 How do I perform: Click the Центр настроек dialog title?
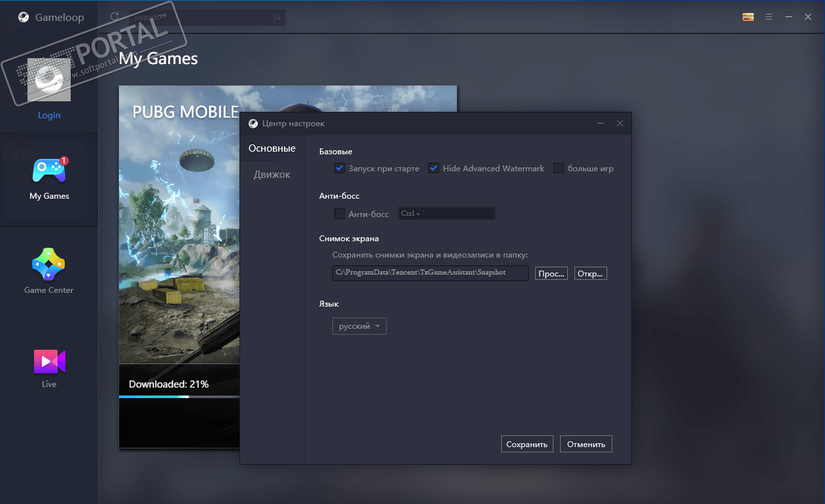tap(293, 124)
